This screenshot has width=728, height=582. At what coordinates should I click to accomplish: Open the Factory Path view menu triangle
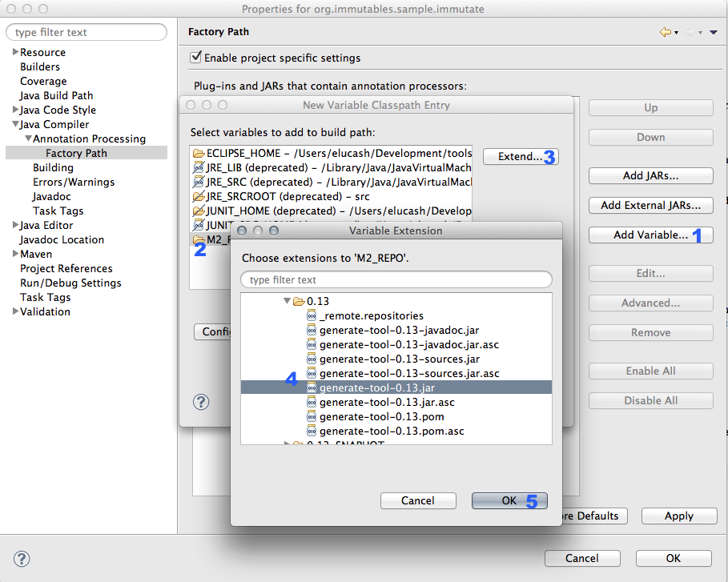tap(714, 32)
